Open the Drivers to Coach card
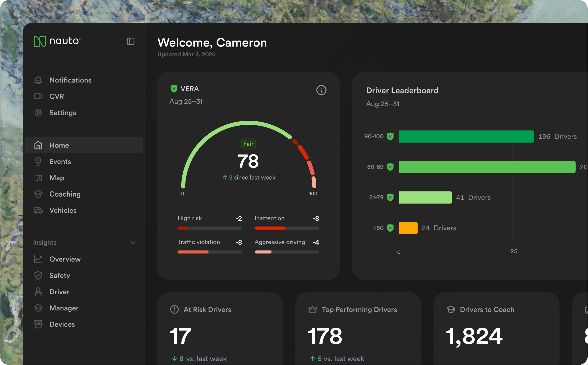588x365 pixels. click(496, 328)
